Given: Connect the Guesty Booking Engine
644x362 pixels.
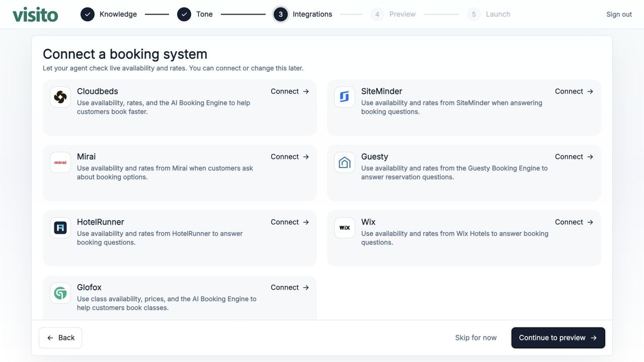Looking at the screenshot, I should coord(574,157).
